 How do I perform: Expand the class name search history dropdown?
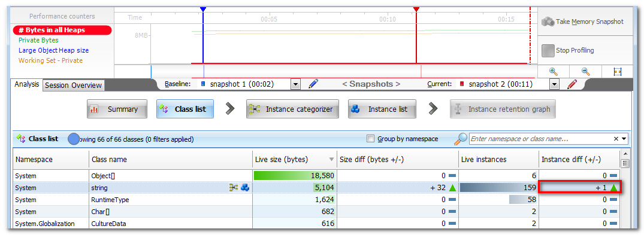624,139
